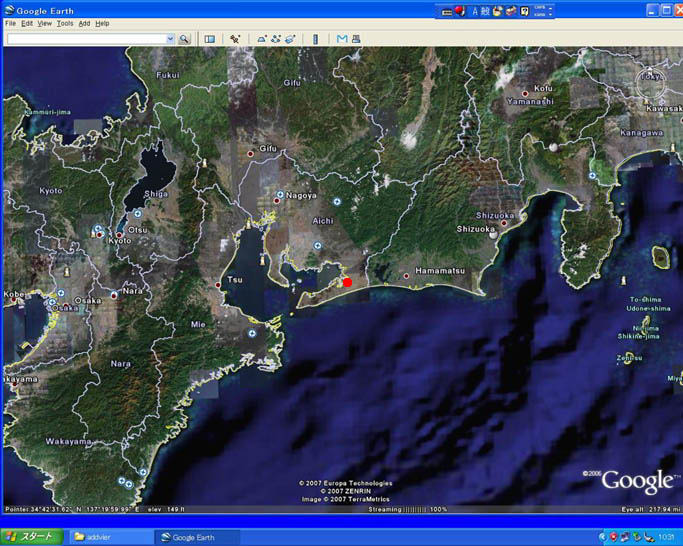Click the Print toolbar icon

pyautogui.click(x=356, y=39)
